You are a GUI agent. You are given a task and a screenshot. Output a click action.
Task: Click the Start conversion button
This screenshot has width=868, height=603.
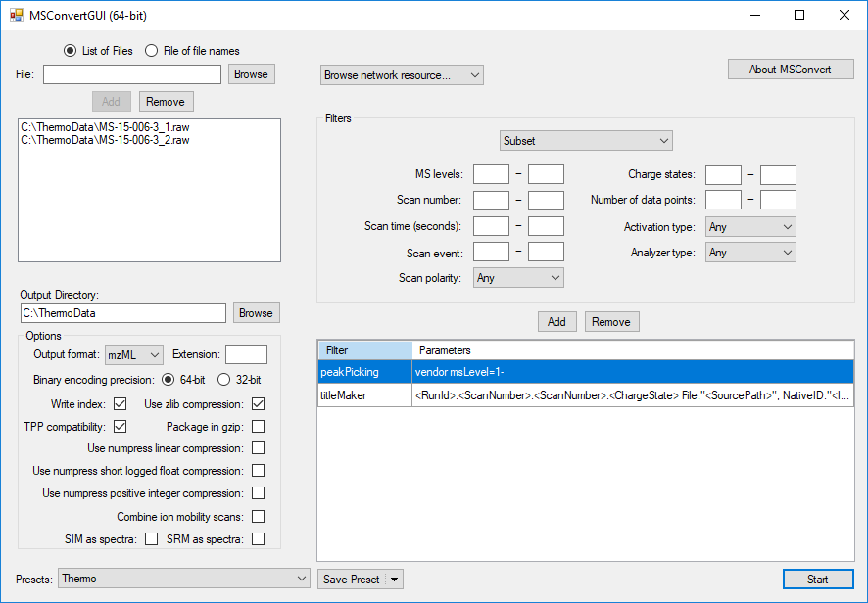pos(818,580)
